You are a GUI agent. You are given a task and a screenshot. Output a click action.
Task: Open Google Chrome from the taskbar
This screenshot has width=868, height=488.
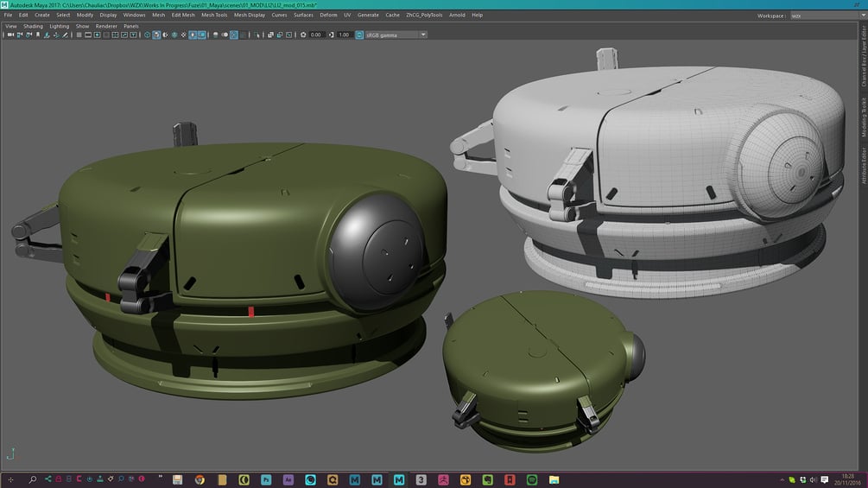click(200, 479)
